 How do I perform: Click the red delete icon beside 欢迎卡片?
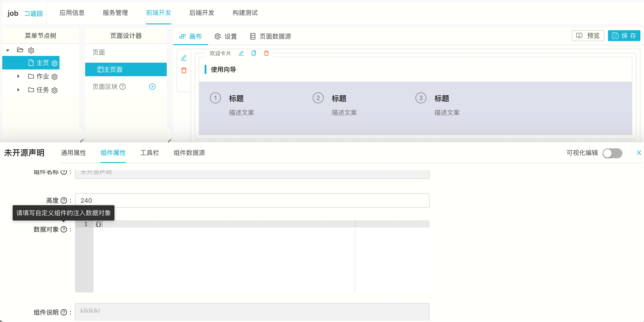(x=266, y=53)
